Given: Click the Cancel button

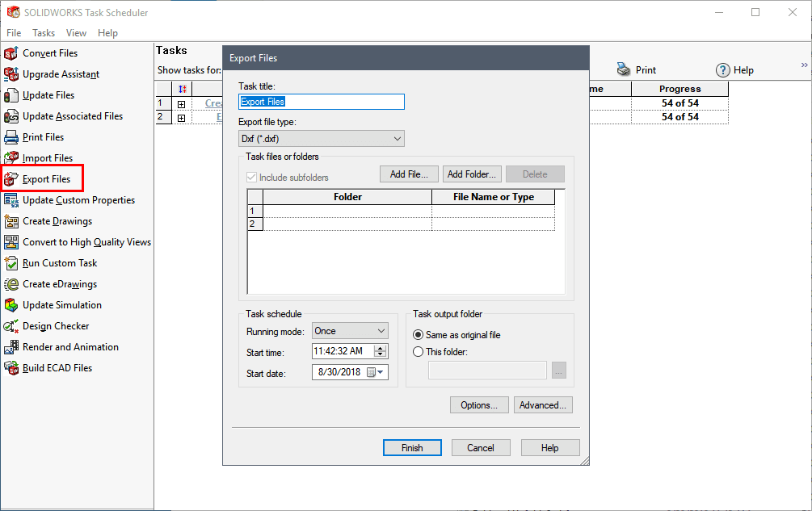Looking at the screenshot, I should 481,448.
